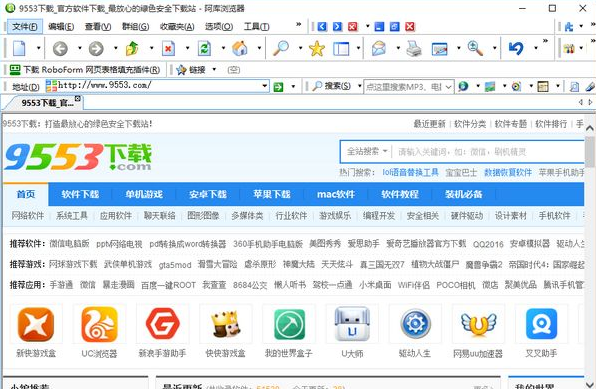
Task: Expand the dropdown arrow next to the new page icon
Action: click(x=38, y=48)
